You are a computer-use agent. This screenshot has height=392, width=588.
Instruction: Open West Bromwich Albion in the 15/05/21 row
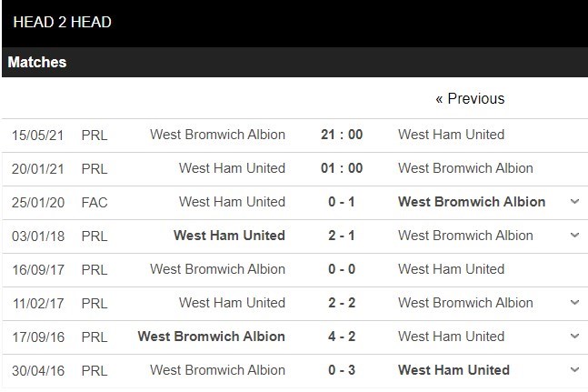217,135
